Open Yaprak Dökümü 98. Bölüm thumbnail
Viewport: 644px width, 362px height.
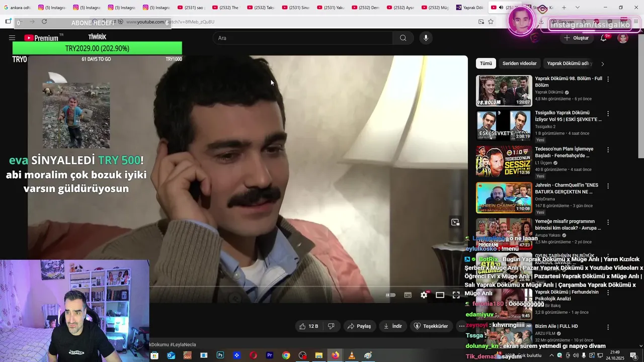click(504, 90)
